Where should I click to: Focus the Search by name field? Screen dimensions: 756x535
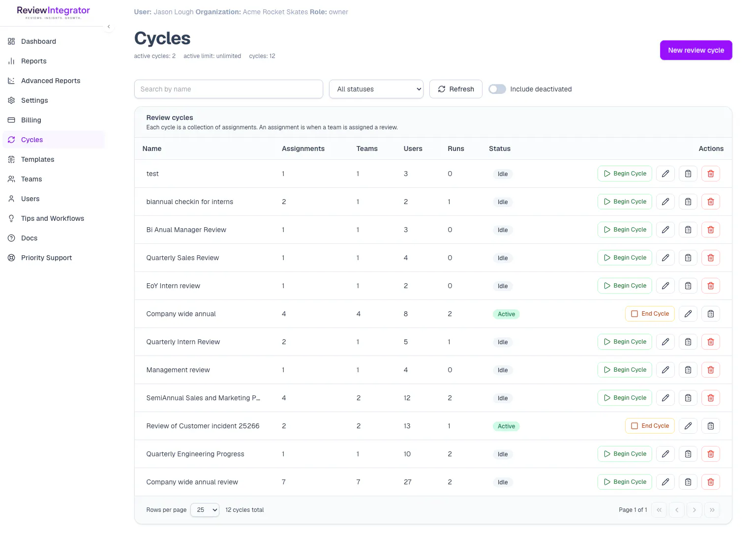click(x=229, y=89)
